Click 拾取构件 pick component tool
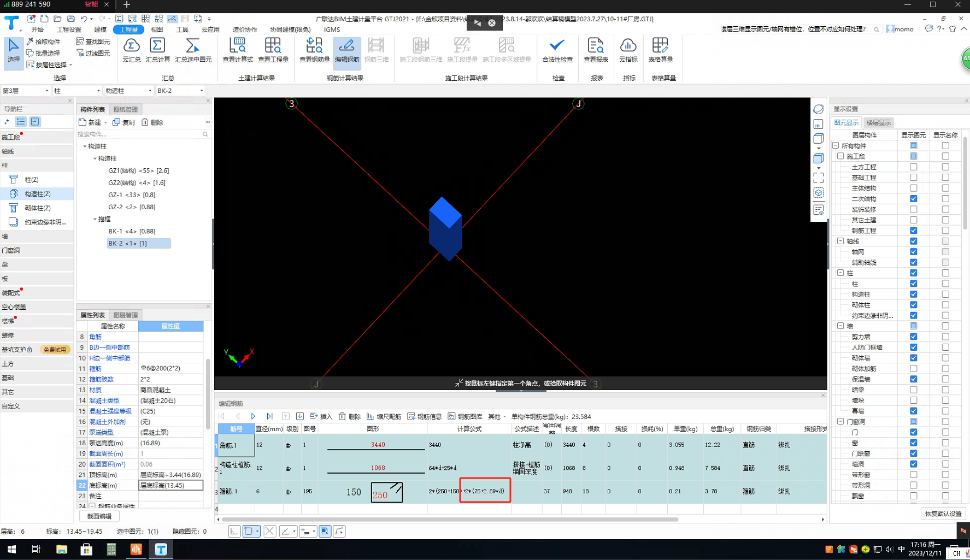The height and width of the screenshot is (560, 970). [43, 42]
